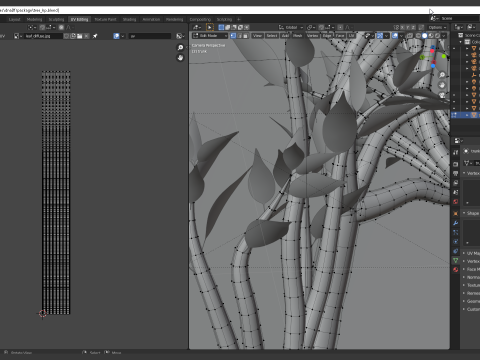Enable vertex select mode
This screenshot has width=480, height=360.
click(x=233, y=36)
